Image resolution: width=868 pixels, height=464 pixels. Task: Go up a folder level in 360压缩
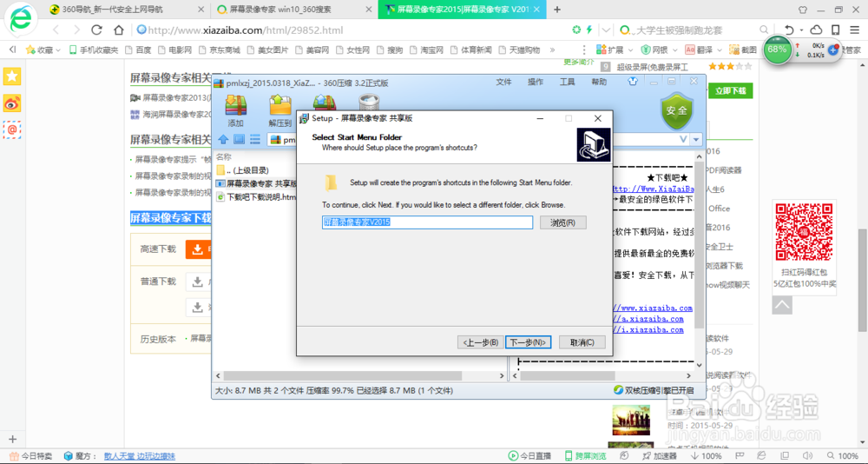click(223, 139)
